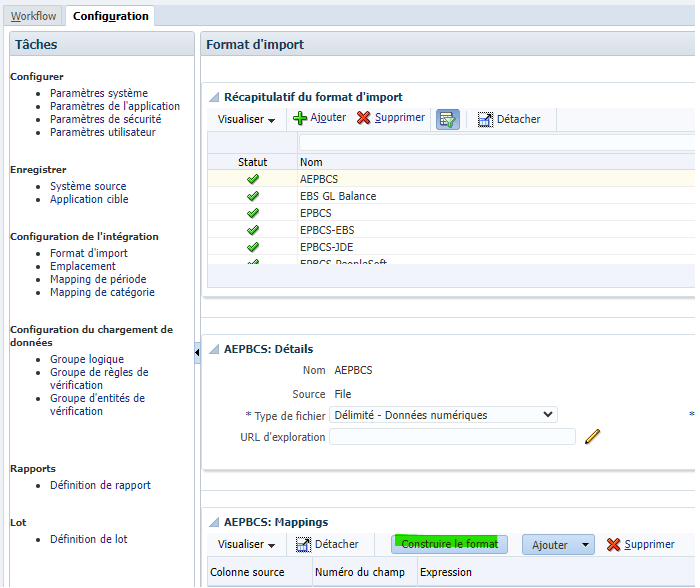Open Emplacement link
The image size is (700, 588).
(x=83, y=266)
